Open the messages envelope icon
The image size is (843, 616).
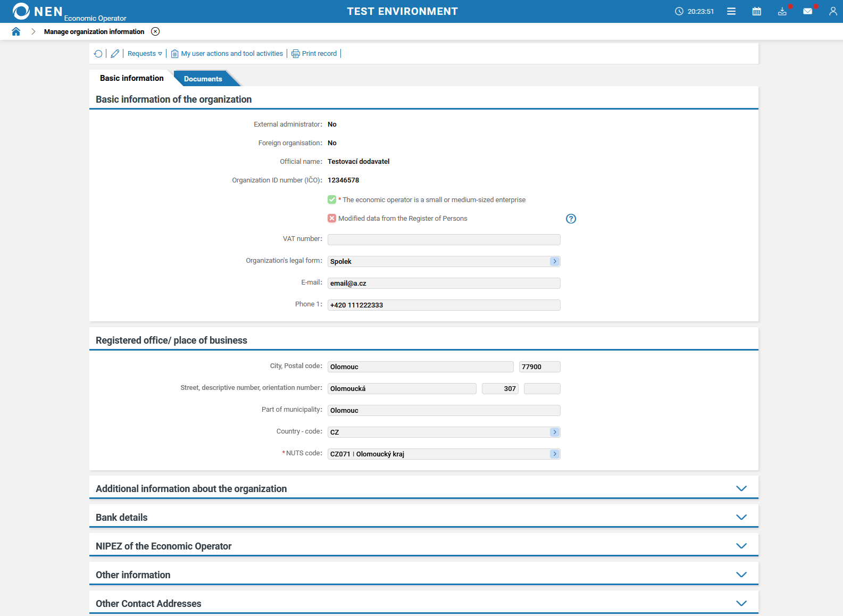pos(807,11)
